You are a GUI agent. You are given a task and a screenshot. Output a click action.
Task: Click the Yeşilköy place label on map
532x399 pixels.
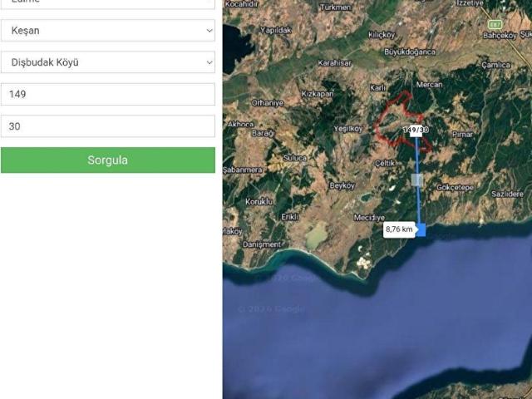pos(348,129)
